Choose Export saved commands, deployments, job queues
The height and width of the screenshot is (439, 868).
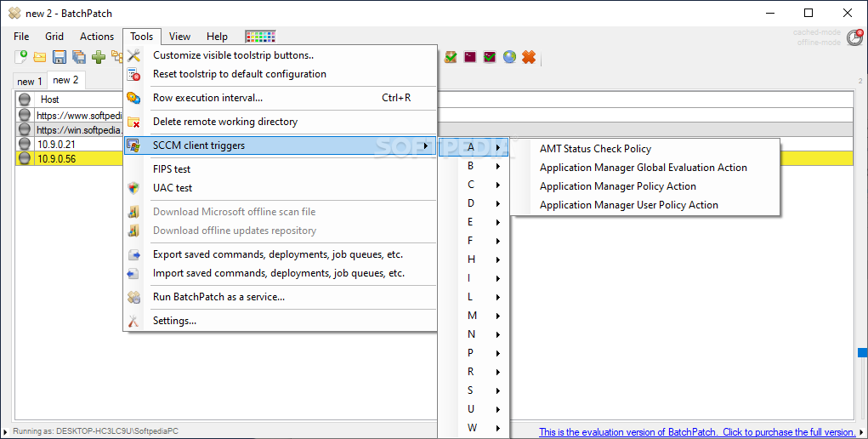click(x=280, y=255)
